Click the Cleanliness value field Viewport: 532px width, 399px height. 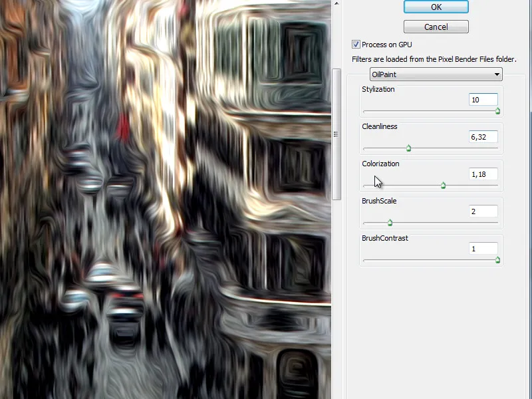point(483,137)
